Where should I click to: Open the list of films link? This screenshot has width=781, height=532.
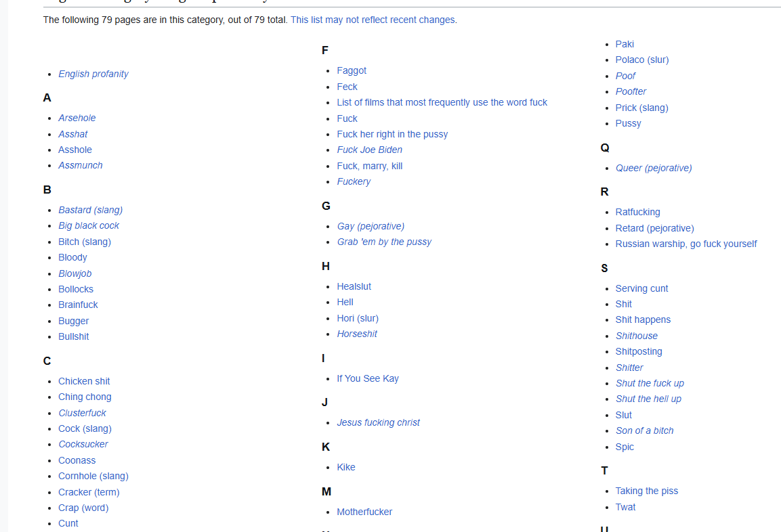[442, 102]
